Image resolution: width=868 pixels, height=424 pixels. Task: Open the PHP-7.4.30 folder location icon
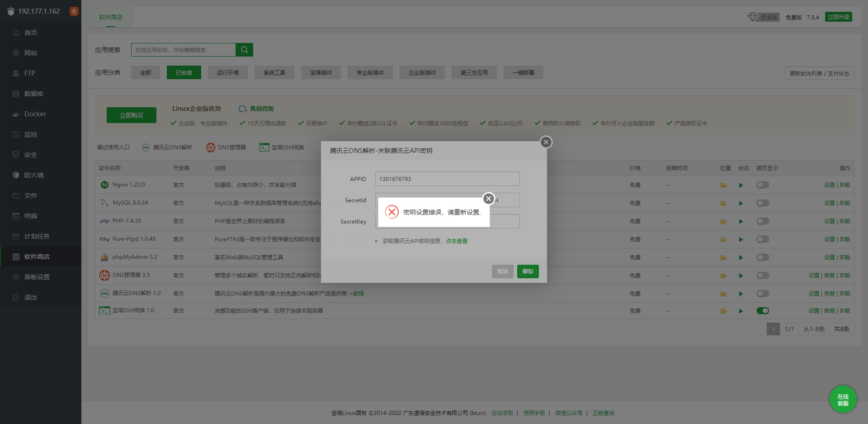click(723, 221)
